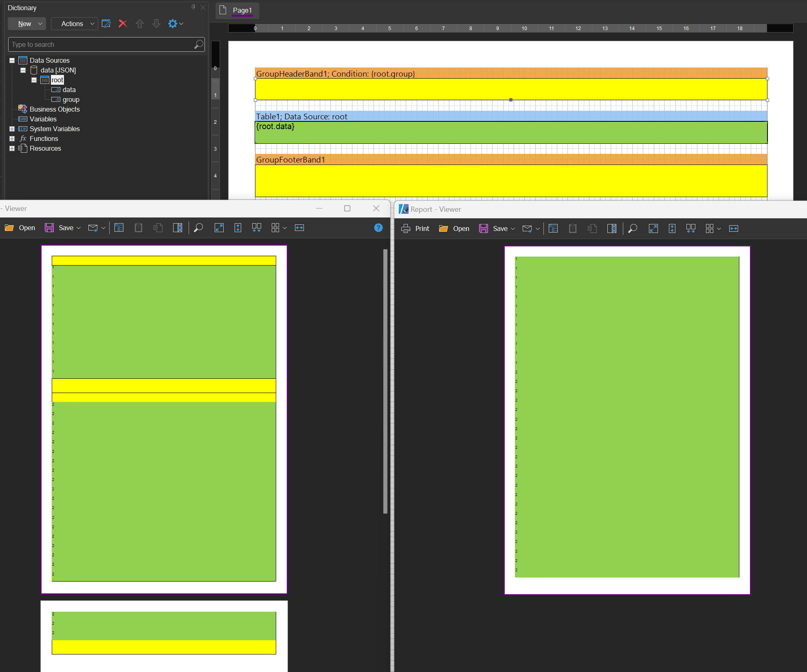Open Save dropdown arrow in left Viewer
The width and height of the screenshot is (807, 672).
[x=79, y=228]
